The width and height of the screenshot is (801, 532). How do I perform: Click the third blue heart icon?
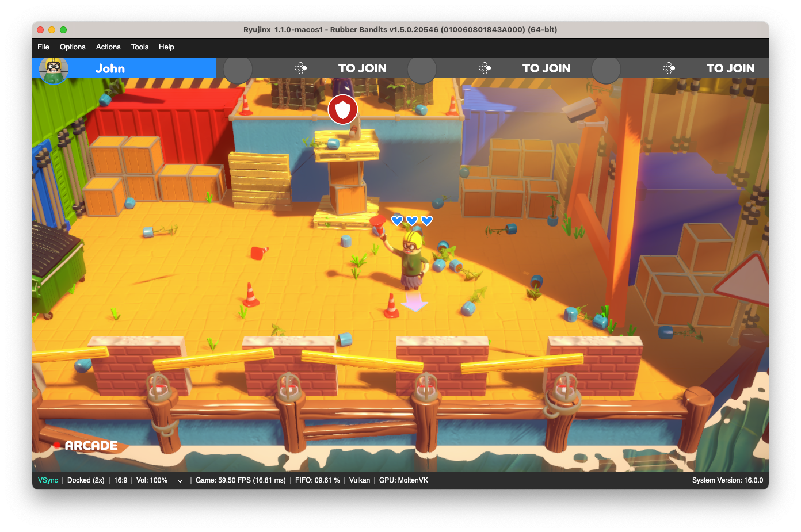[426, 220]
